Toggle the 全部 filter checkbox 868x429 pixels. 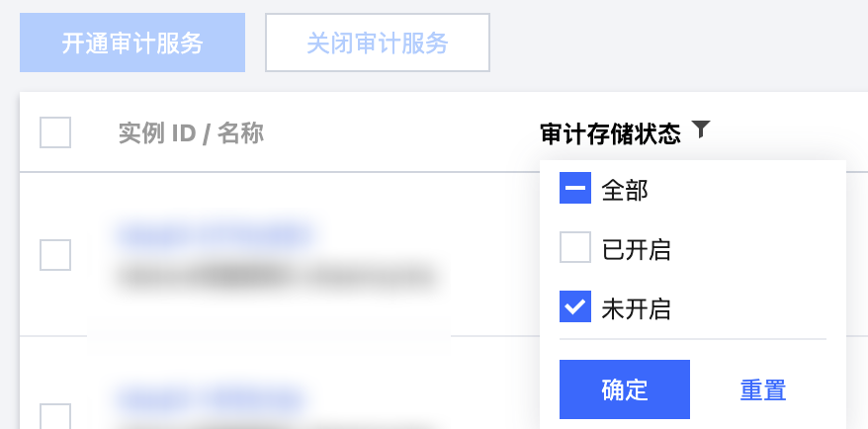tap(575, 189)
